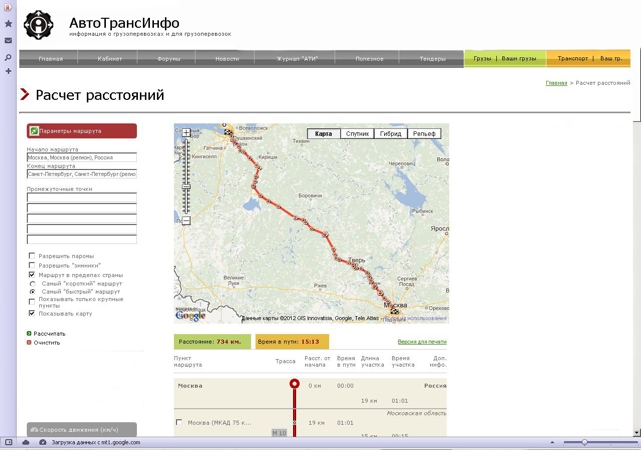The image size is (641, 450).
Task: Enable Разрешить паромы checkbox
Action: (x=32, y=256)
